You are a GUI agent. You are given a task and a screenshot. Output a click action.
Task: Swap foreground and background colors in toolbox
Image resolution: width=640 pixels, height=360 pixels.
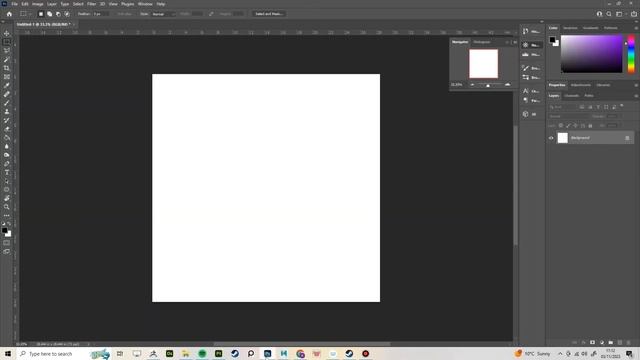pyautogui.click(x=9, y=224)
